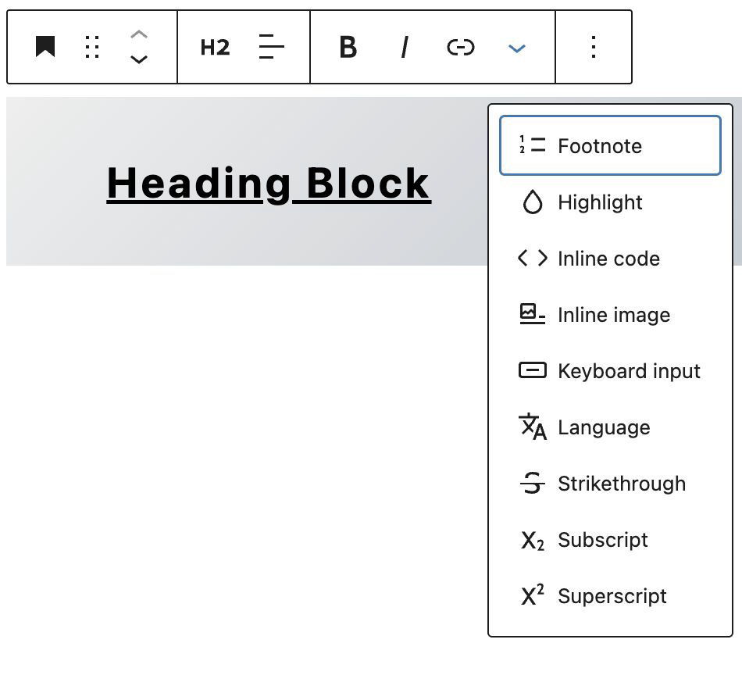Move block down with the down arrow

click(x=139, y=59)
